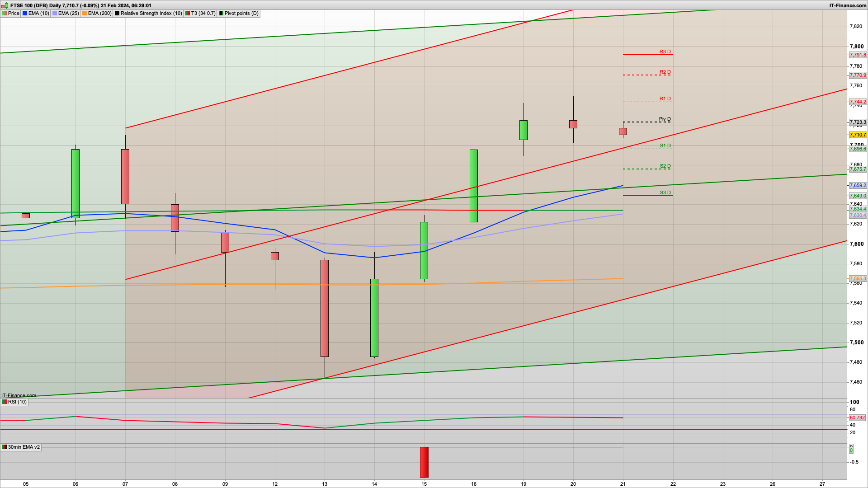Click the RSI (10) icon in the oscillator pane
868x488 pixels.
tap(4, 402)
